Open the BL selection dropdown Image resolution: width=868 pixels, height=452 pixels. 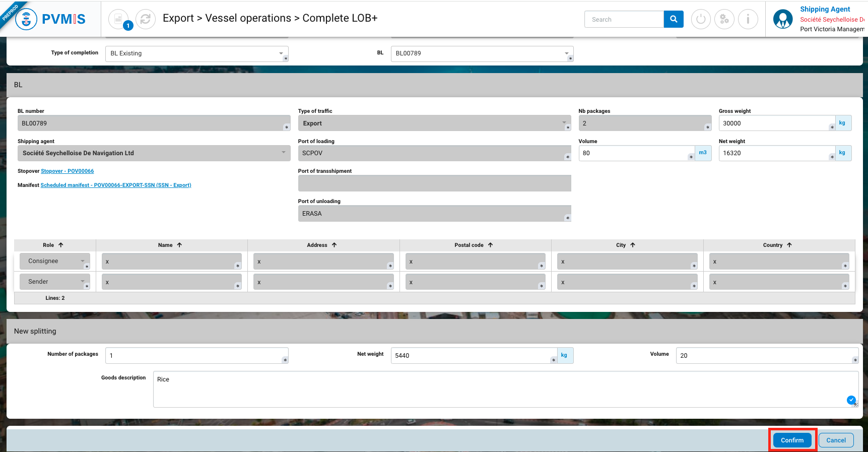pos(482,53)
